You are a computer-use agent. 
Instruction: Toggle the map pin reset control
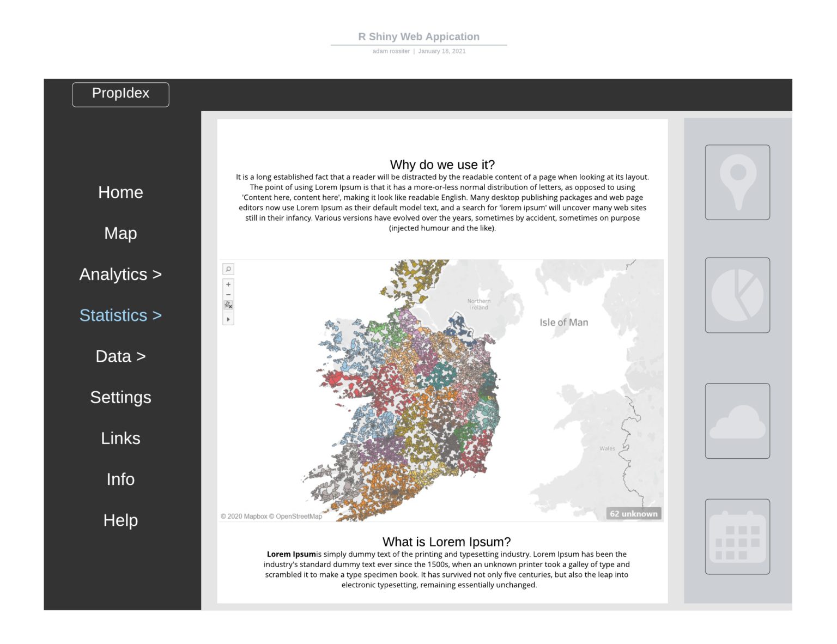point(228,305)
